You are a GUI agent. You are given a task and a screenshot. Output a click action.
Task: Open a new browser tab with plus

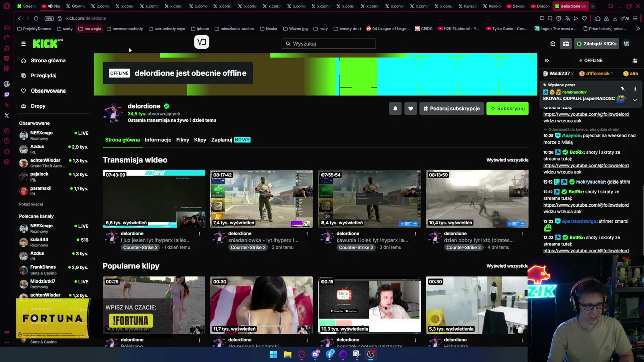(x=593, y=6)
